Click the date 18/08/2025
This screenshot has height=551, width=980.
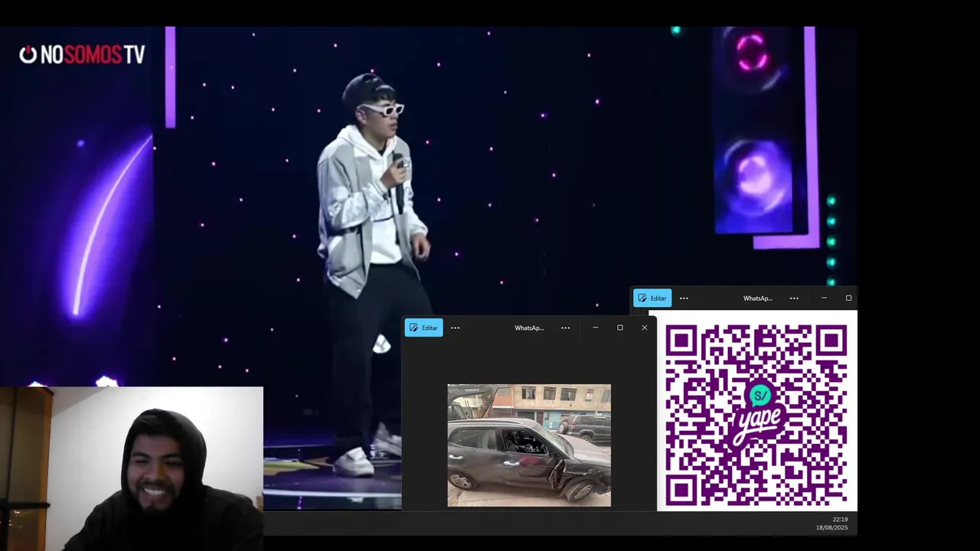click(x=831, y=528)
